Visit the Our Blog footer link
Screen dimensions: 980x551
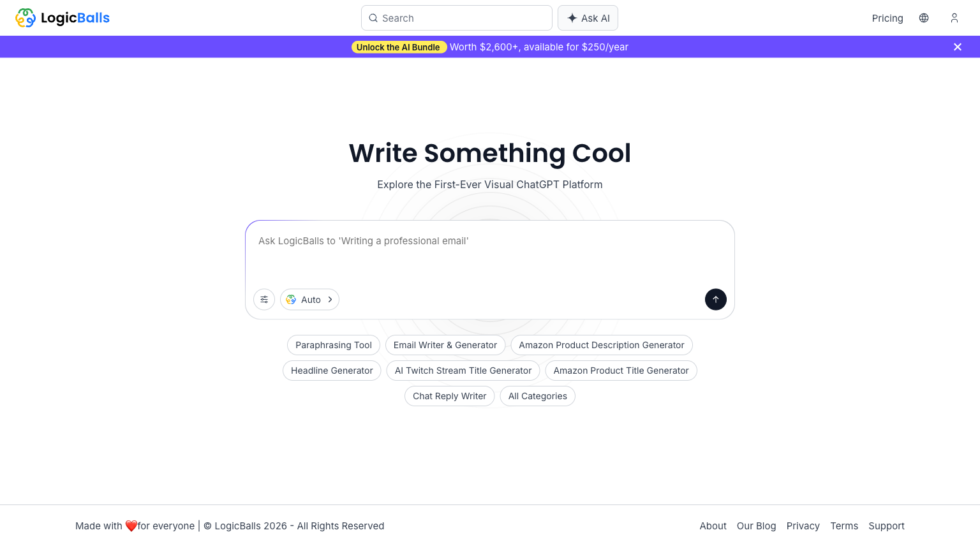click(x=757, y=526)
